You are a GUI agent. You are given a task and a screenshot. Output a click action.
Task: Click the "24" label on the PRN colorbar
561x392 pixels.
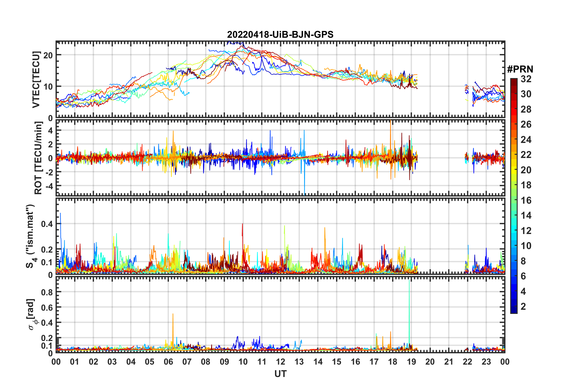pos(526,139)
